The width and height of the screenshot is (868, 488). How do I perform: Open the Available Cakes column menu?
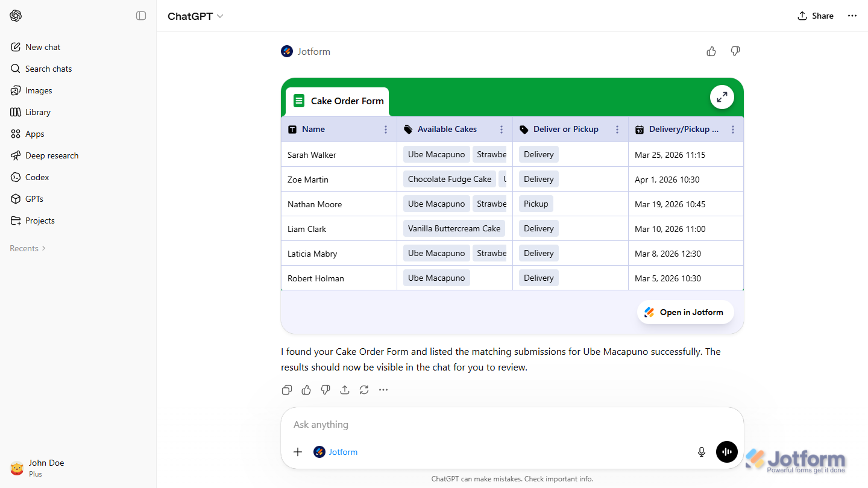click(501, 129)
